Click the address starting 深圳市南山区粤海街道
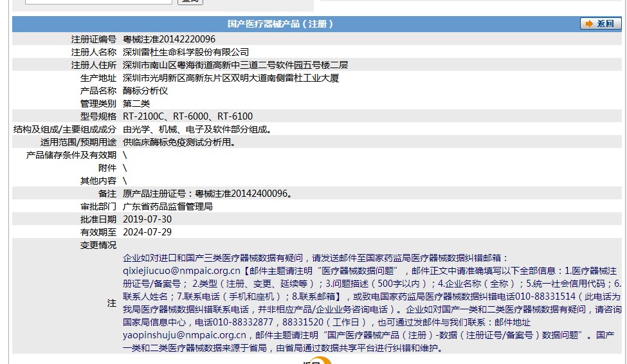627x364 pixels. [235, 65]
